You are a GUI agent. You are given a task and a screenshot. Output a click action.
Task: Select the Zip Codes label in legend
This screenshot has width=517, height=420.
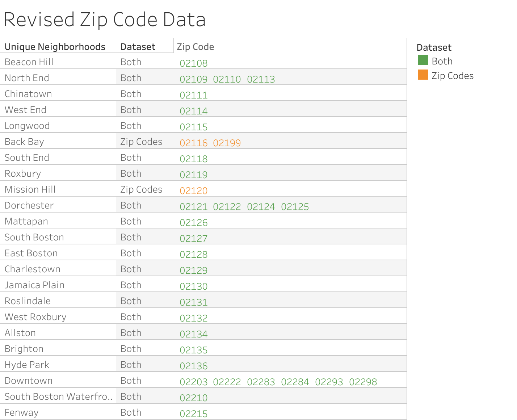point(453,76)
